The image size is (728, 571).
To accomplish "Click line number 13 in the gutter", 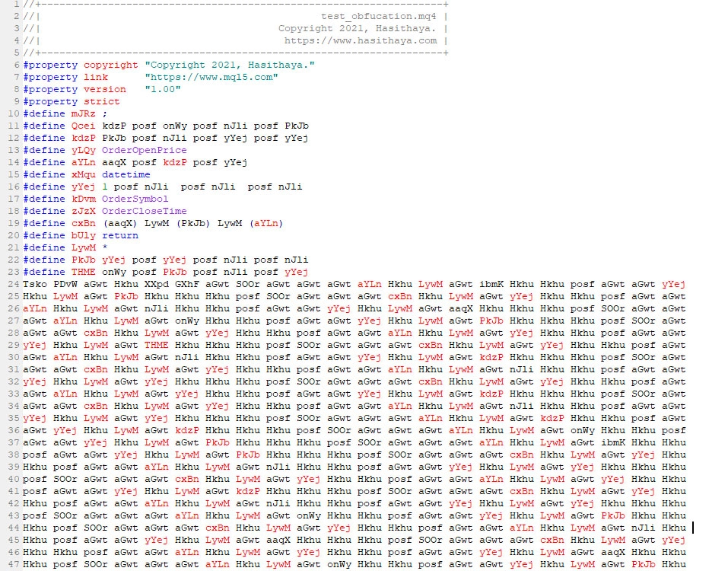I will (x=14, y=150).
